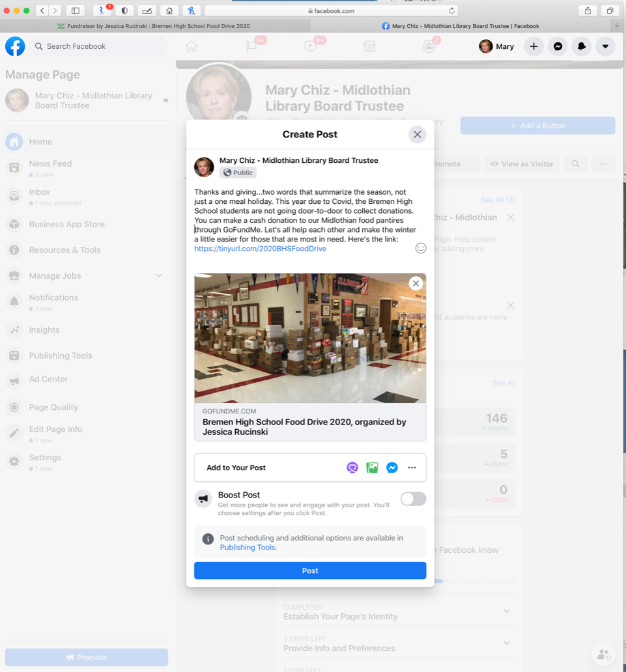Open the Pages flag icon
The image size is (626, 672).
point(251,46)
